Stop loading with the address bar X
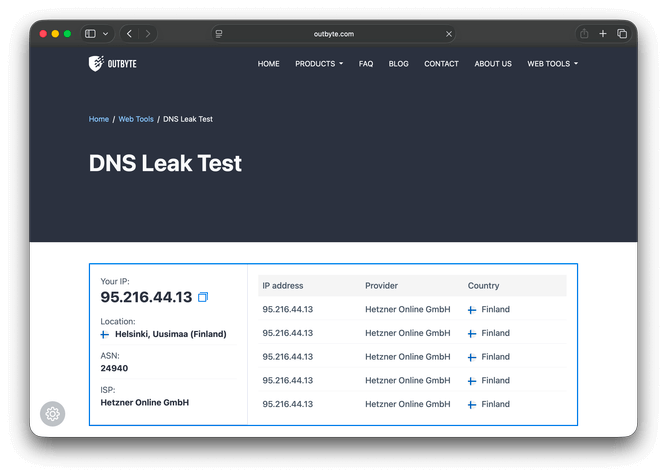This screenshot has height=476, width=667. pyautogui.click(x=449, y=34)
